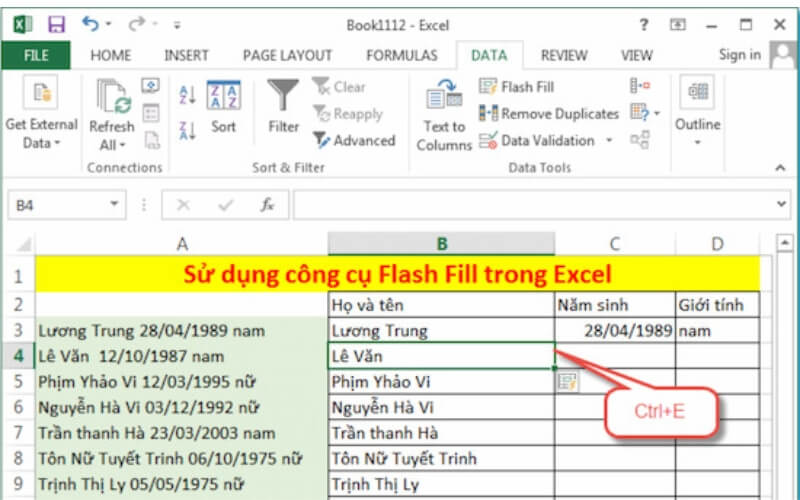Switch to the PAGE LAYOUT tab
This screenshot has height=500, width=800.
coord(287,55)
